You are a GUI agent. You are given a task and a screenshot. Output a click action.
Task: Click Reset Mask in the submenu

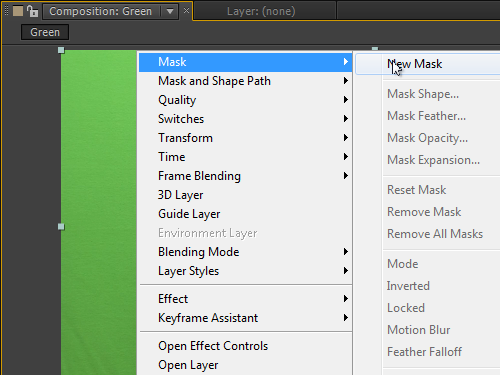tap(416, 190)
